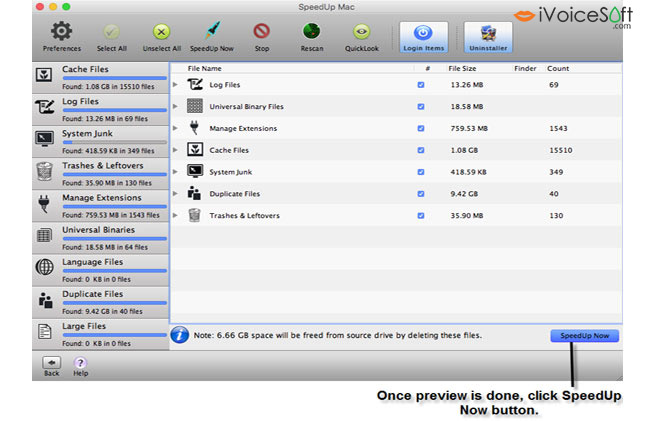Screen dimensions: 645x421
Task: Select Cache Files category in sidebar
Action: tap(100, 78)
